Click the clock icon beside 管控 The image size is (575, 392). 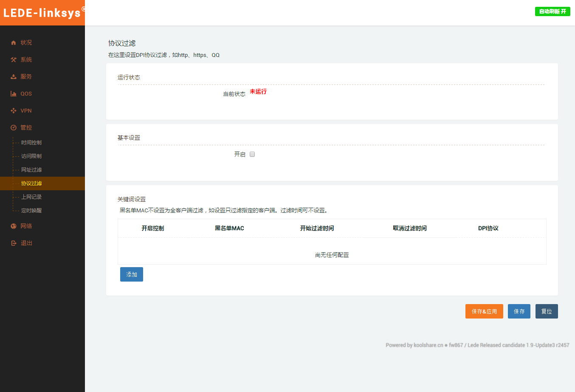point(14,127)
